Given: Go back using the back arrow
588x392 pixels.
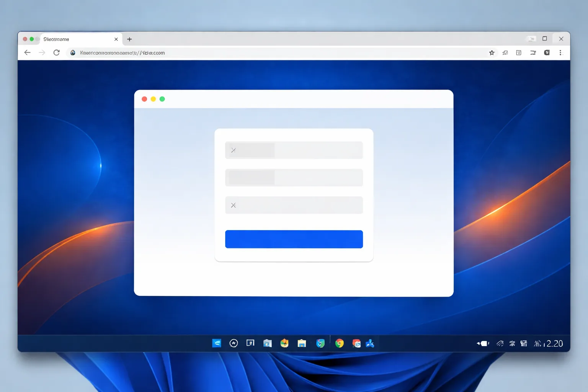Looking at the screenshot, I should click(27, 52).
